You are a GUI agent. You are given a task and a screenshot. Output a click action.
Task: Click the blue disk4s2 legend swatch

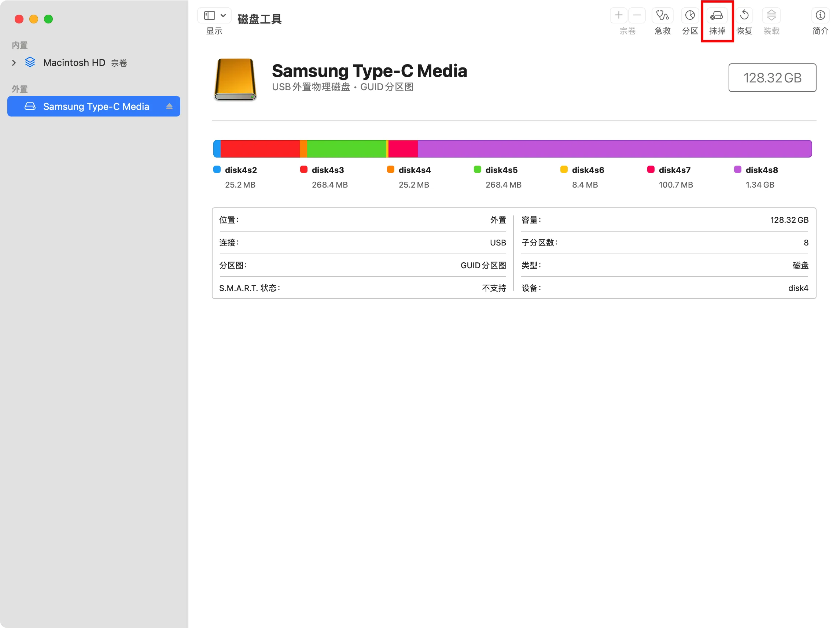point(217,169)
